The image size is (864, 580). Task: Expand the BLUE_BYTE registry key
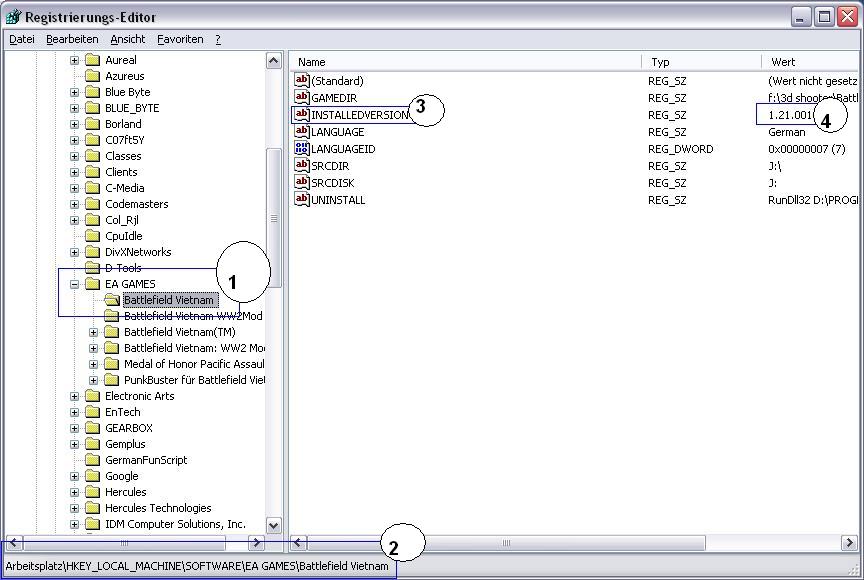point(74,108)
